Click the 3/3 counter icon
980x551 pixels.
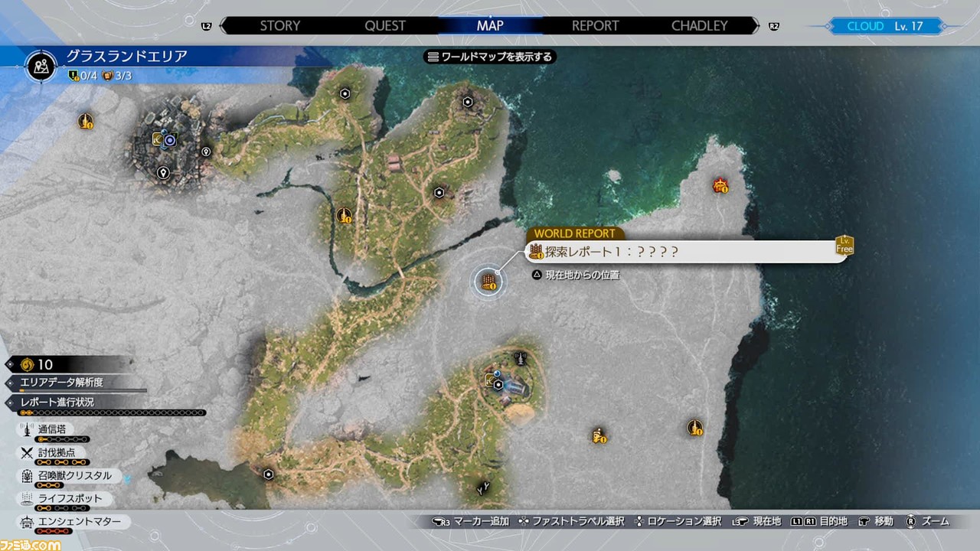[x=107, y=76]
